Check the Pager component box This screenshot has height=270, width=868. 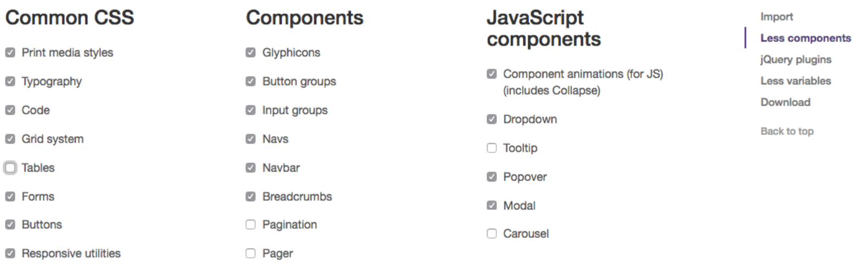coord(250,254)
